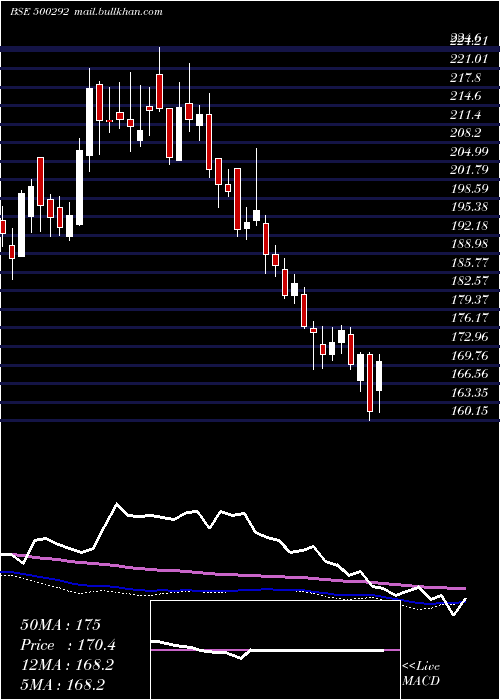Select the 204.99 price axis label
The image size is (500, 700).
point(469,152)
